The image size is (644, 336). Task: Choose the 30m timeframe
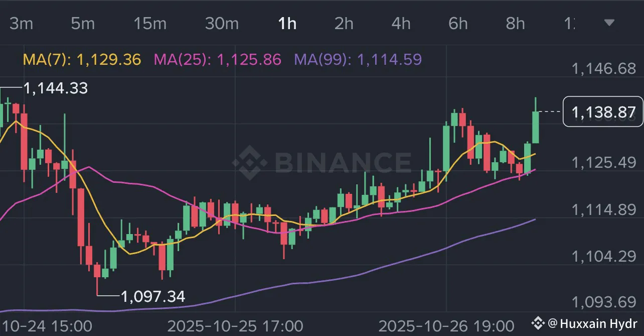[x=222, y=23]
